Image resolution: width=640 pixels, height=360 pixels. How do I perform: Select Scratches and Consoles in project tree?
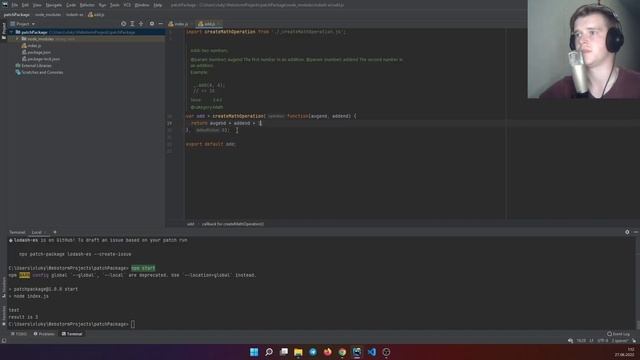click(x=39, y=72)
